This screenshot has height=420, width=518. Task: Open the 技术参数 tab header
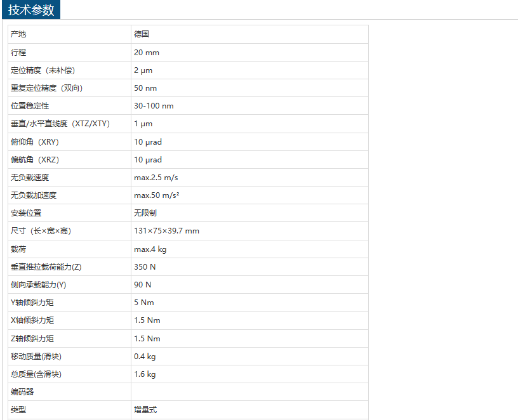(31, 10)
